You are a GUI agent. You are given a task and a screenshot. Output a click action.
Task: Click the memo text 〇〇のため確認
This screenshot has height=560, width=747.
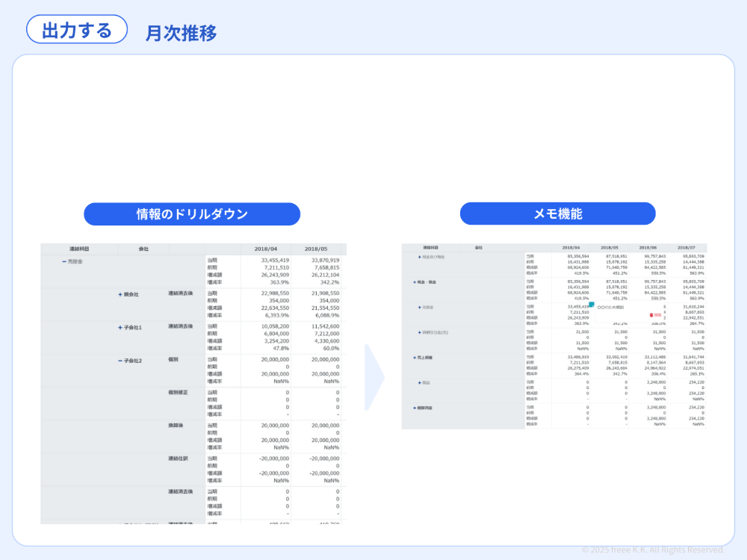click(x=610, y=306)
